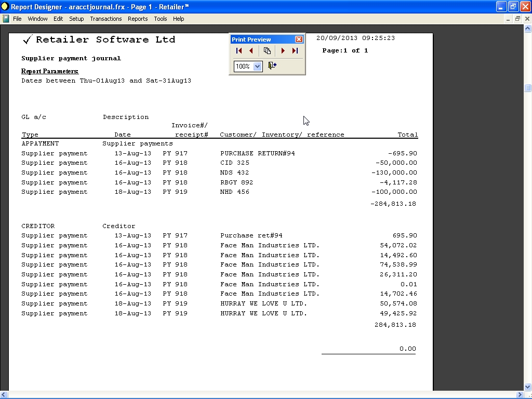Go to first page in Print Preview
The width and height of the screenshot is (532, 399).
[x=239, y=51]
